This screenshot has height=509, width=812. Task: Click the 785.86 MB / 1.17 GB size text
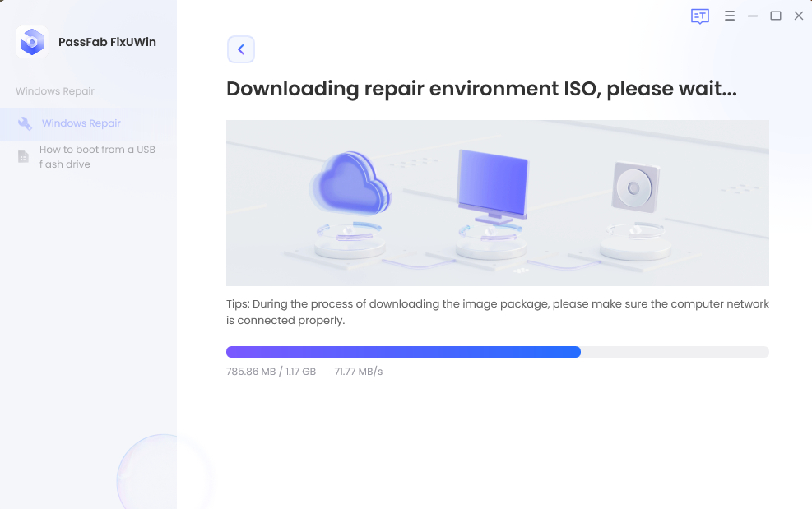tap(271, 372)
